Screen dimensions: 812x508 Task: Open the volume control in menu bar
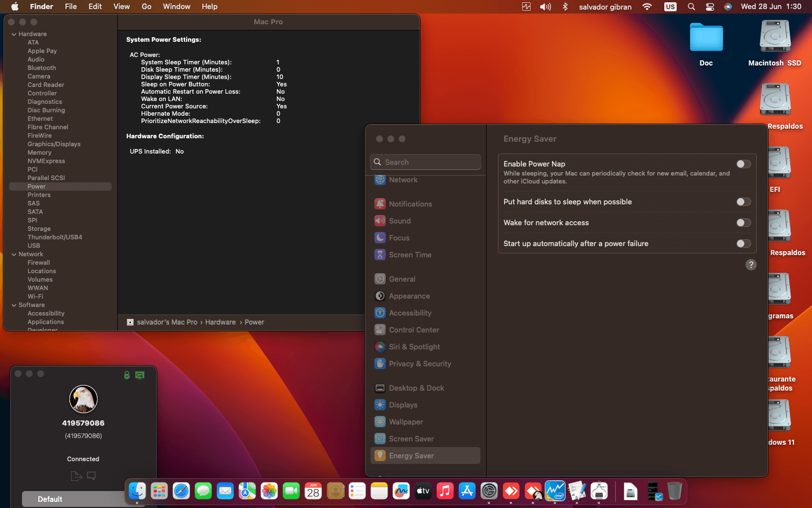coord(545,7)
